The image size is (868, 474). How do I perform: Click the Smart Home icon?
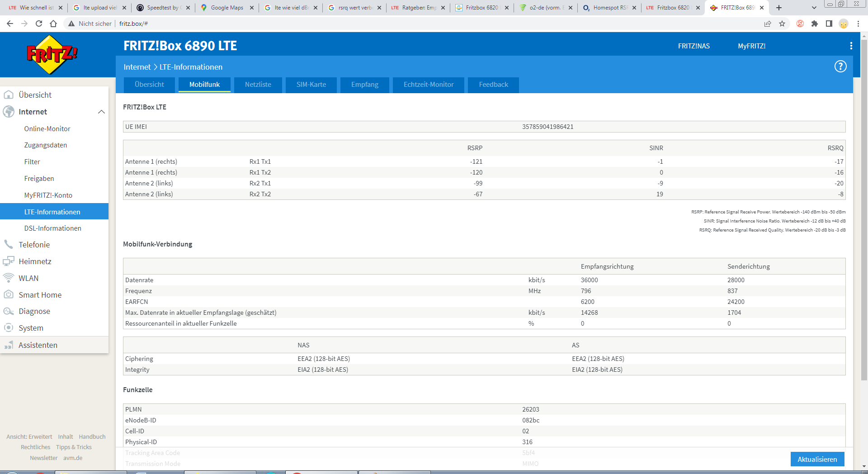tap(9, 294)
